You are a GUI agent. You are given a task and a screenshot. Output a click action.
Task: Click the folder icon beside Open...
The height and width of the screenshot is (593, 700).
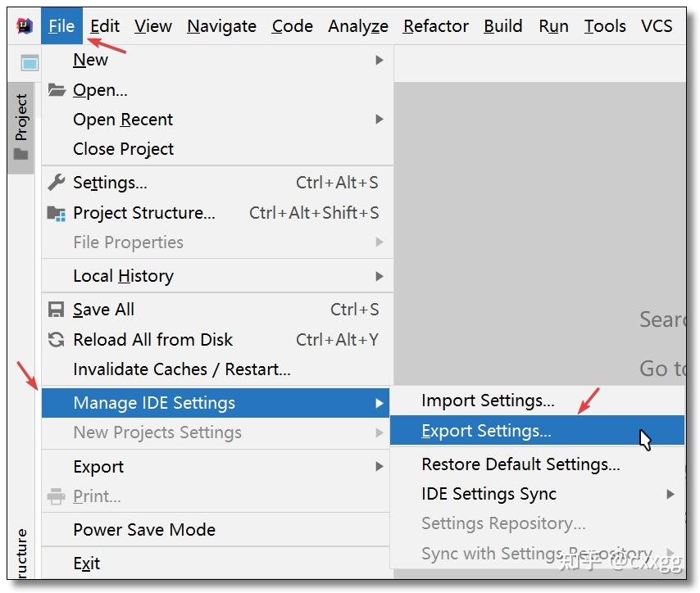point(56,89)
